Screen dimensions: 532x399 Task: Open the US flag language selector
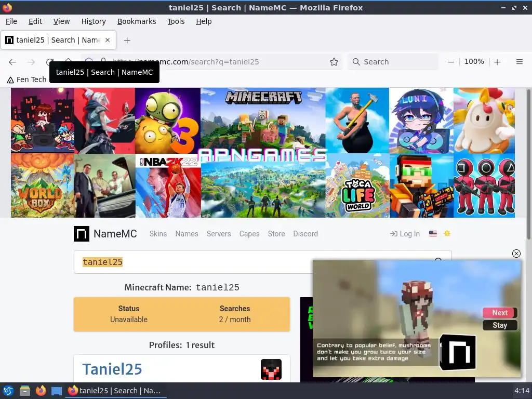pos(433,234)
